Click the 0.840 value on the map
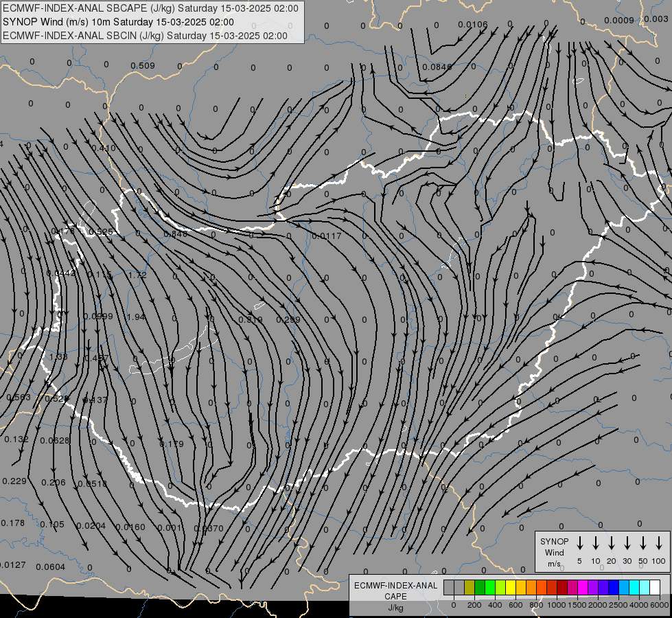Screen dimensions: 672x618 pyautogui.click(x=175, y=233)
